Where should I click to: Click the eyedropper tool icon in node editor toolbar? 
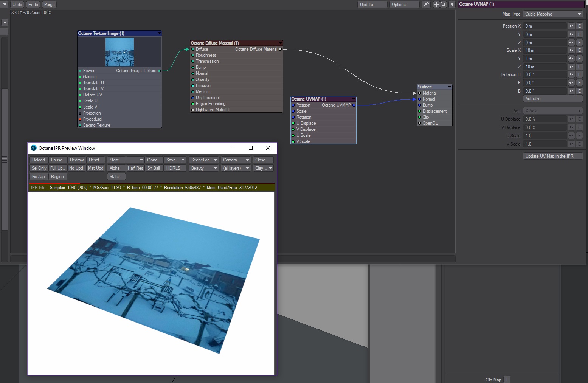426,5
